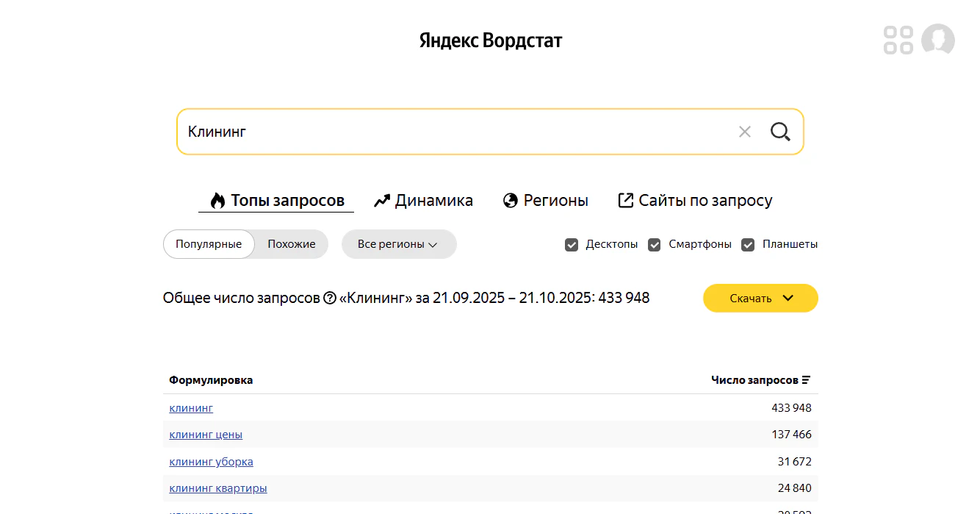Switch to the Динамика tab
Image resolution: width=980 pixels, height=514 pixels.
pos(423,200)
